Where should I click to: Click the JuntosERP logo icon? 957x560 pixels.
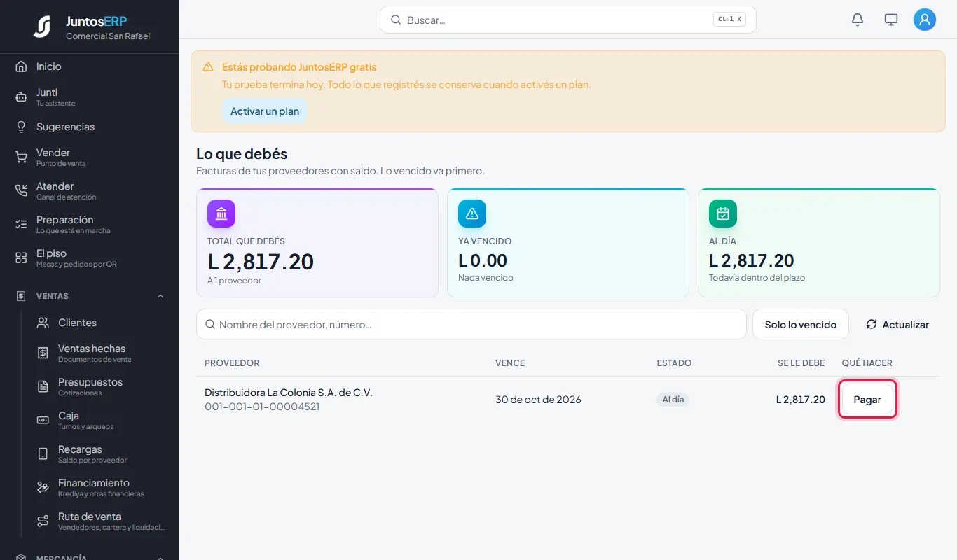(x=42, y=27)
